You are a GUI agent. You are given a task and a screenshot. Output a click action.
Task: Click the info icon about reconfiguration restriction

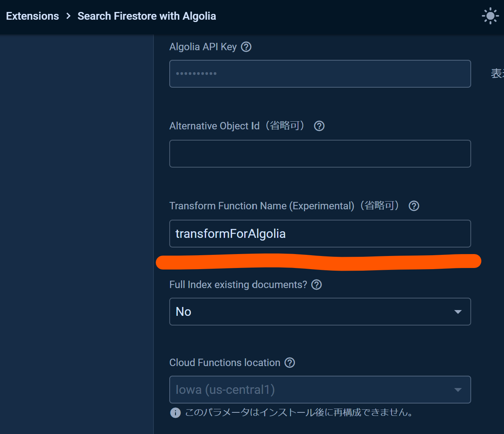coord(175,413)
